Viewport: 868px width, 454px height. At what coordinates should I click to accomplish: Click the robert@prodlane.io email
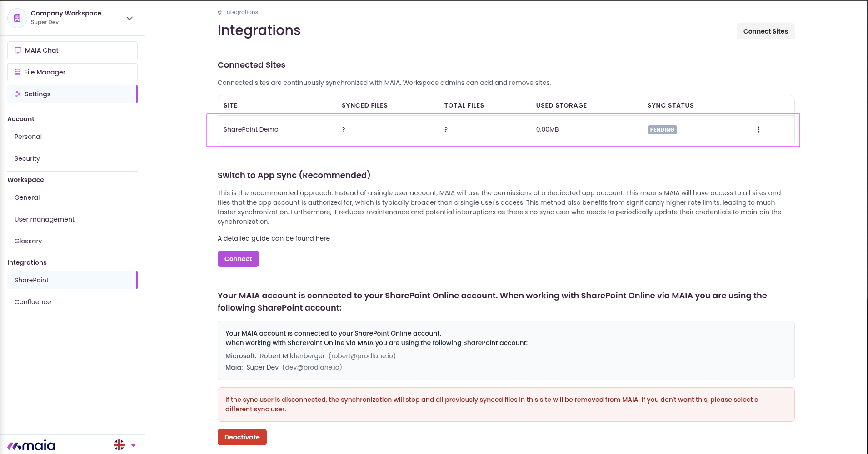pos(362,356)
